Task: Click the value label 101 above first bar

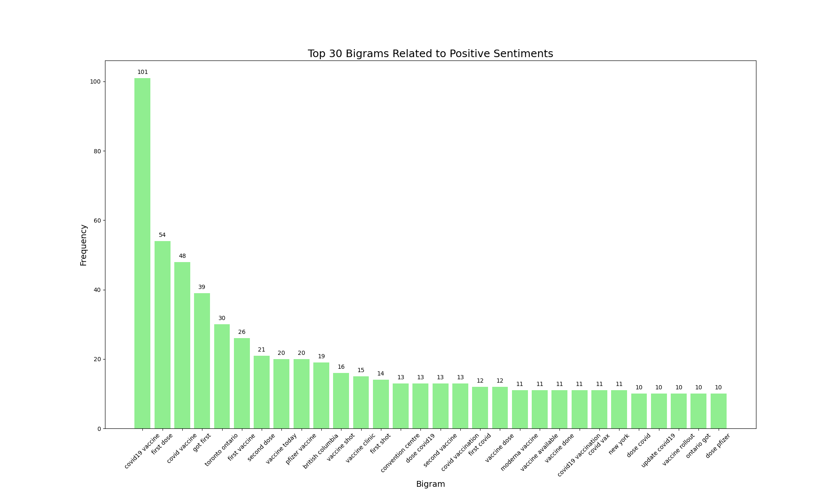Action: (142, 72)
